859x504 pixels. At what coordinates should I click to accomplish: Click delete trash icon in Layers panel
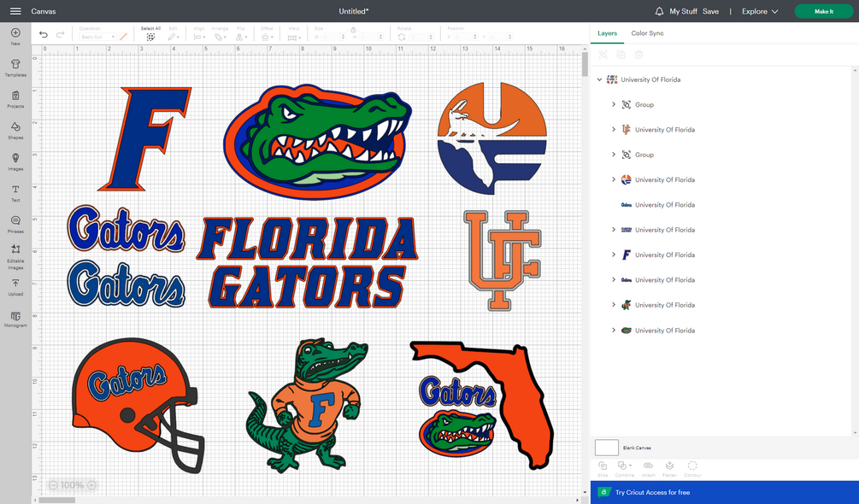tap(638, 55)
